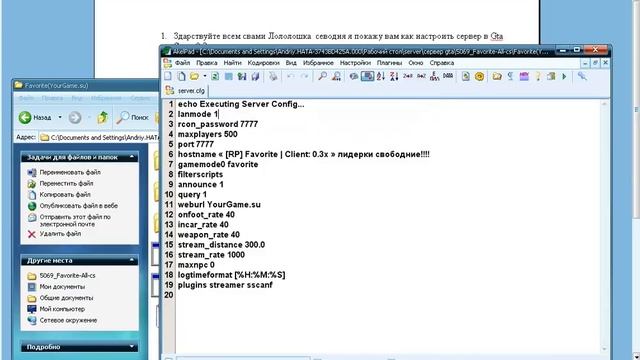Click line "maxplayers 500" in editor
The image size is (640, 360).
(207, 134)
